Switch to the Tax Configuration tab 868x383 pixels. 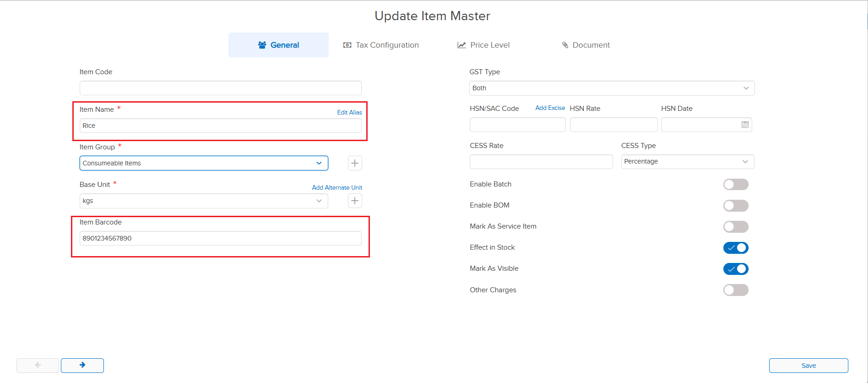coord(381,45)
